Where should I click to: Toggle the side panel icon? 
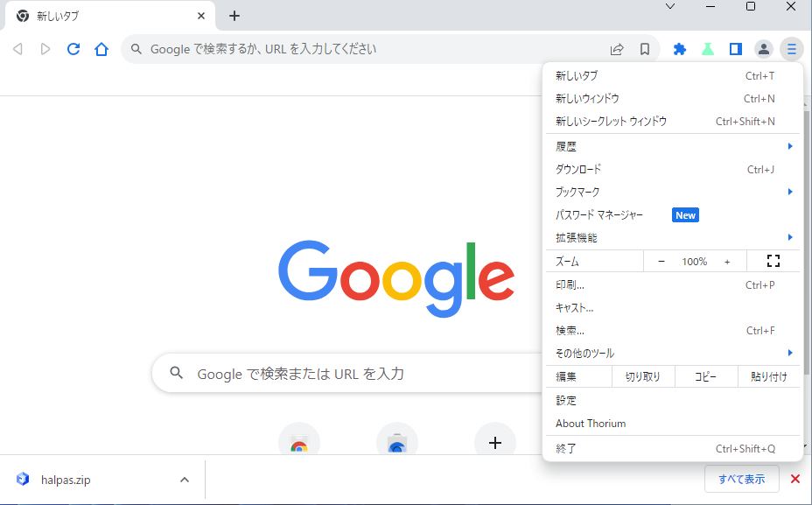tap(736, 49)
